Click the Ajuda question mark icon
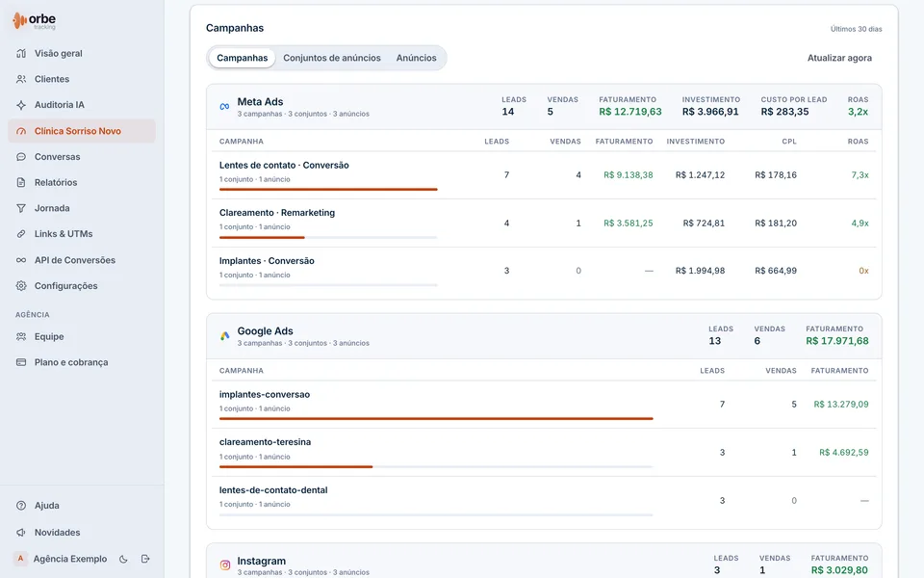This screenshot has height=578, width=924. click(21, 506)
